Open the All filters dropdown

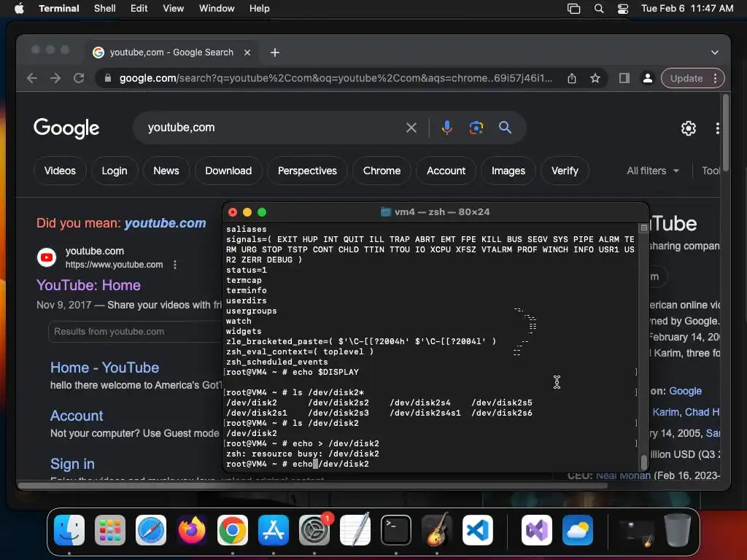[x=653, y=171]
